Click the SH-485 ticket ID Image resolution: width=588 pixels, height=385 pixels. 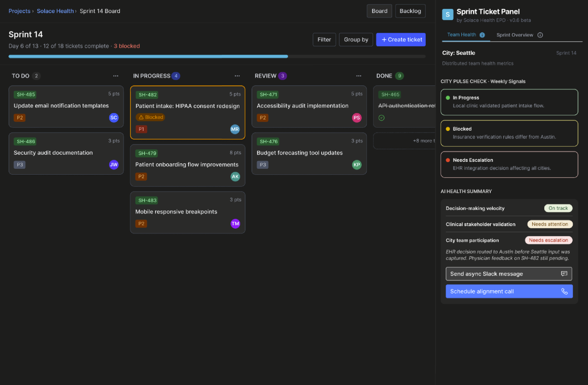pyautogui.click(x=26, y=94)
